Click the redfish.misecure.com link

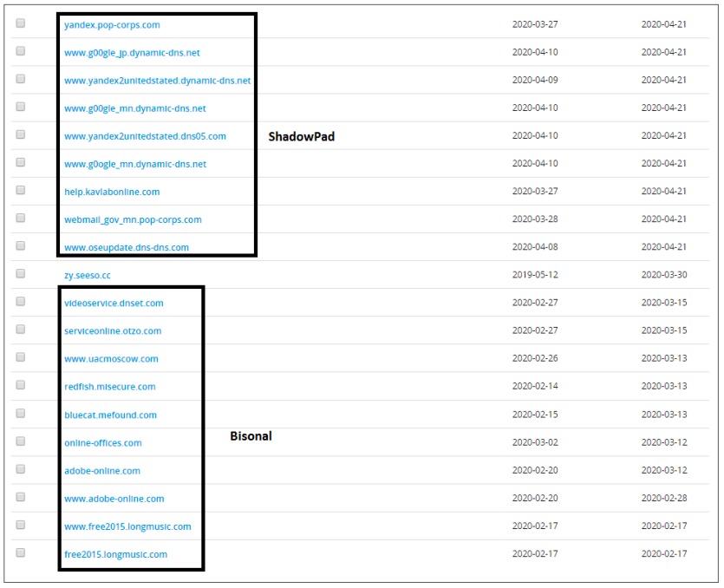pyautogui.click(x=110, y=387)
